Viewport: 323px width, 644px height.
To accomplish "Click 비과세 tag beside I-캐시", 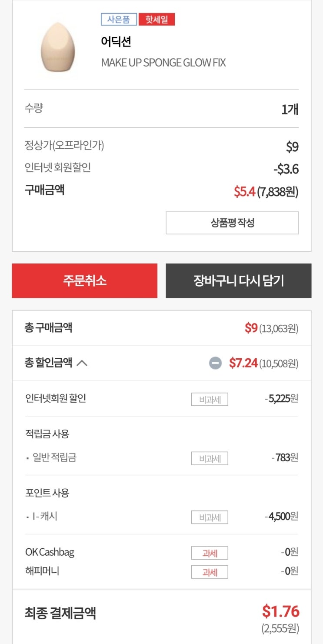I will 210,517.
